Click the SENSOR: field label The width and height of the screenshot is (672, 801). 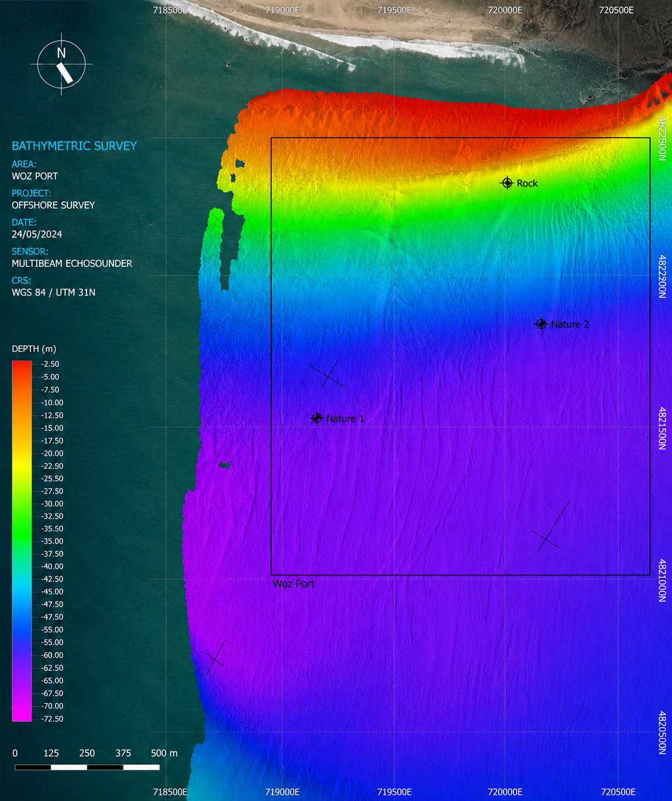click(x=30, y=252)
